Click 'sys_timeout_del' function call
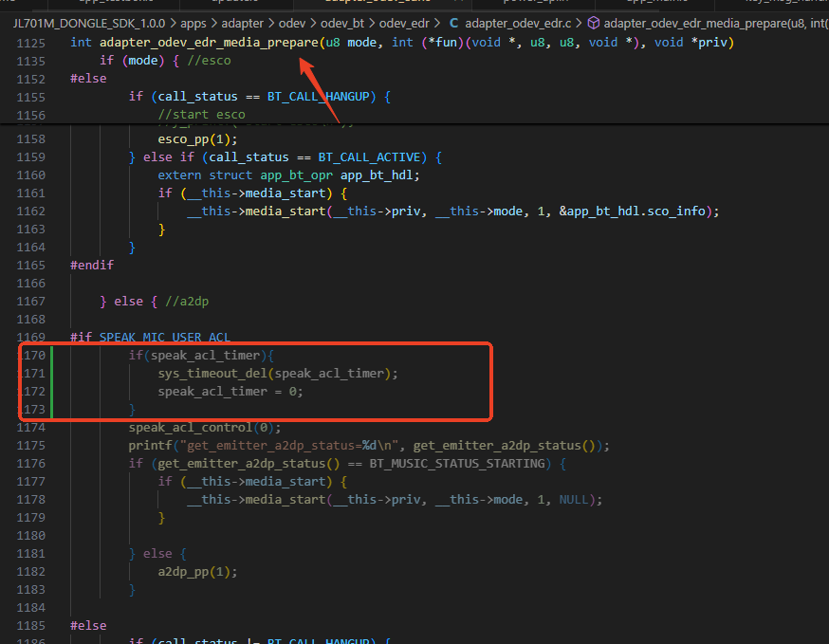This screenshot has width=829, height=644. click(x=212, y=374)
